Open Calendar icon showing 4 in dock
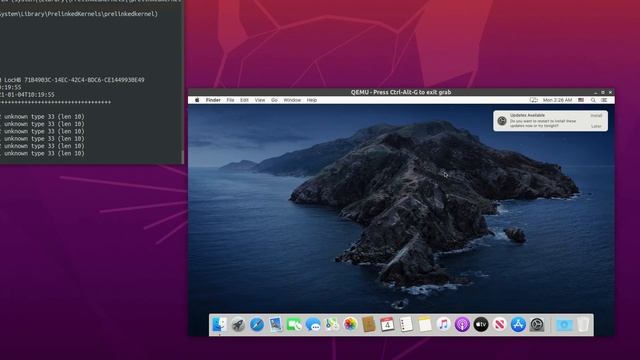This screenshot has width=640, height=360. click(387, 325)
